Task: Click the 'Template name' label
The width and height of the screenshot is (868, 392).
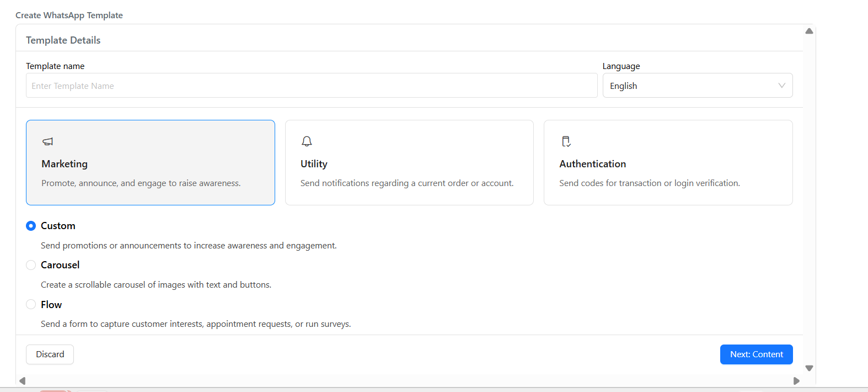Action: (x=55, y=66)
